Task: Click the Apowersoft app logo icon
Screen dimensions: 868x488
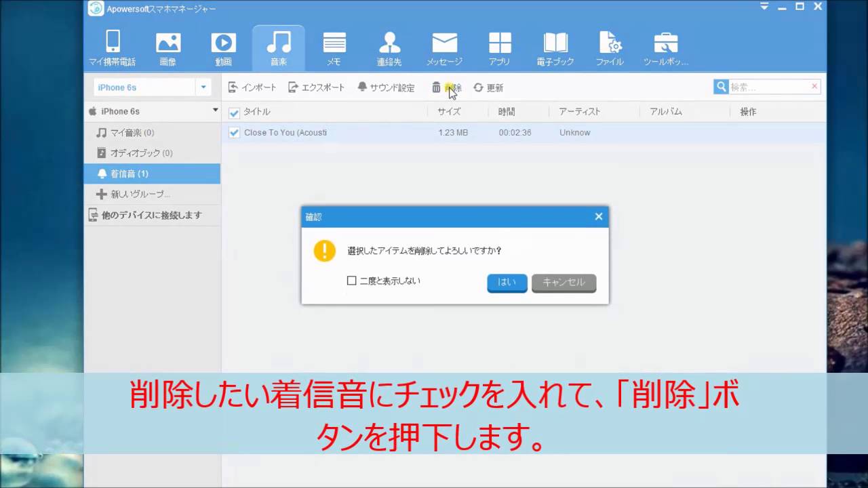Action: click(x=96, y=8)
